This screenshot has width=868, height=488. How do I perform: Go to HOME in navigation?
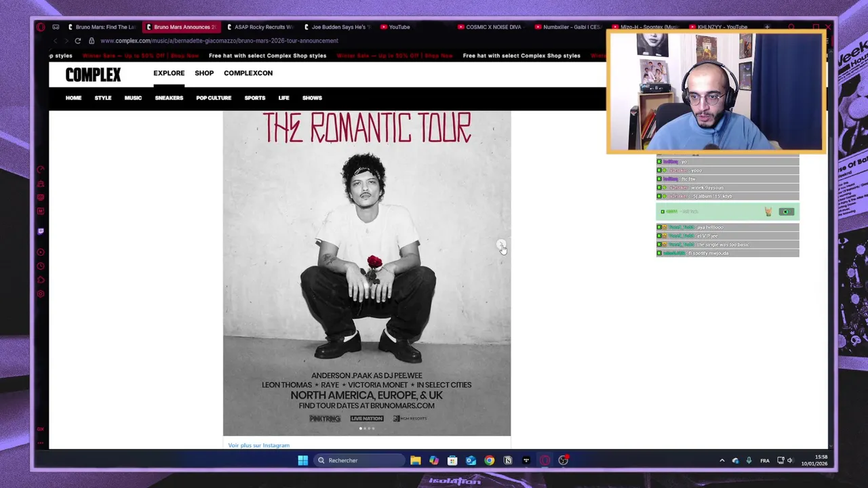pyautogui.click(x=73, y=98)
